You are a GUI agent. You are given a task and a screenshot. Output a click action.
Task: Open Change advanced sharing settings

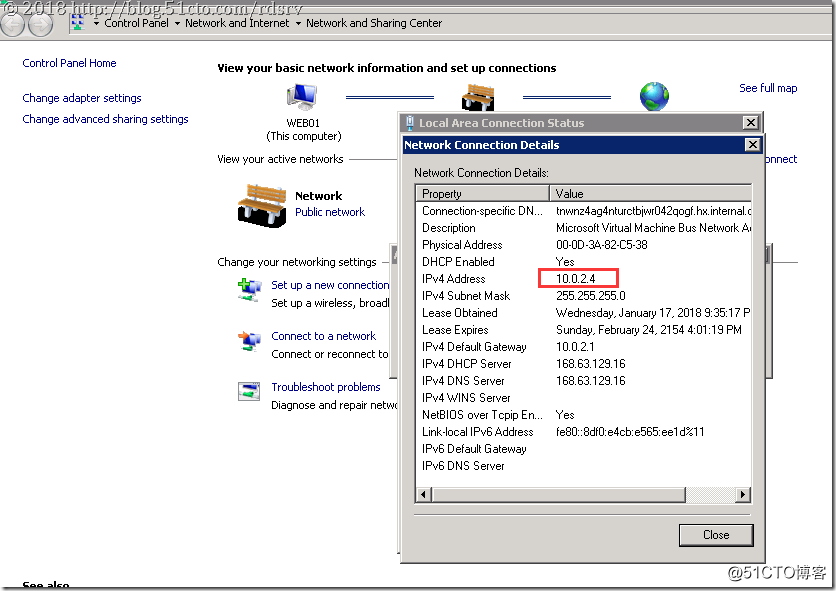(105, 119)
